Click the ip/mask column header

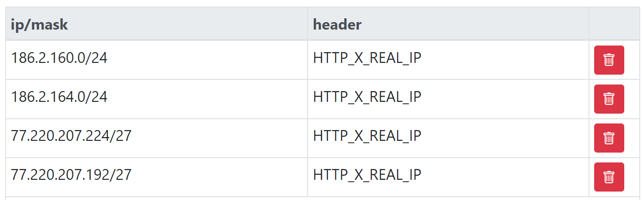(40, 24)
